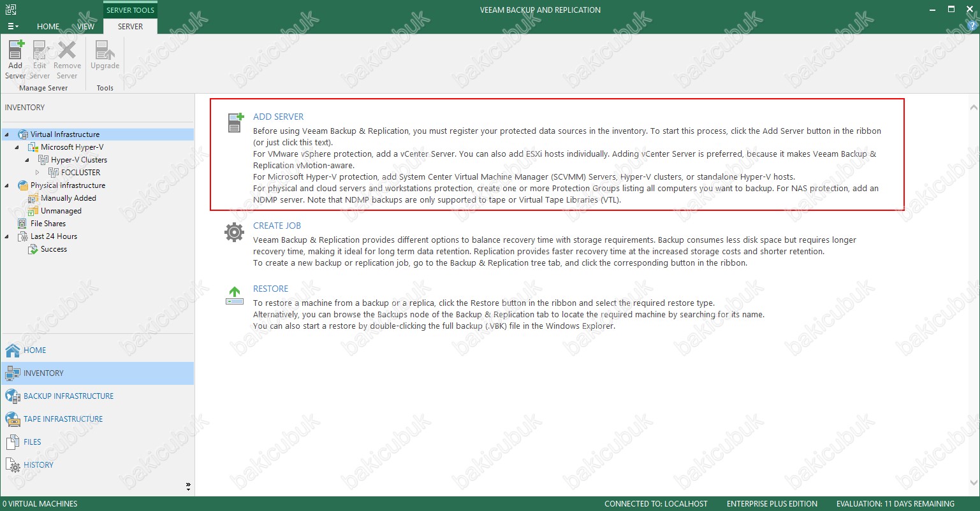Viewport: 980px width, 511px height.
Task: Select Last 24 Hours in the tree
Action: pos(54,236)
